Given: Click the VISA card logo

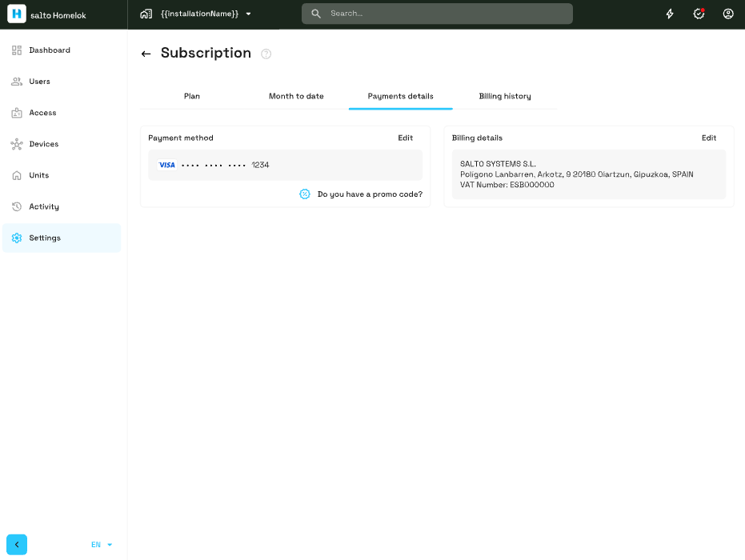Looking at the screenshot, I should click(x=166, y=165).
